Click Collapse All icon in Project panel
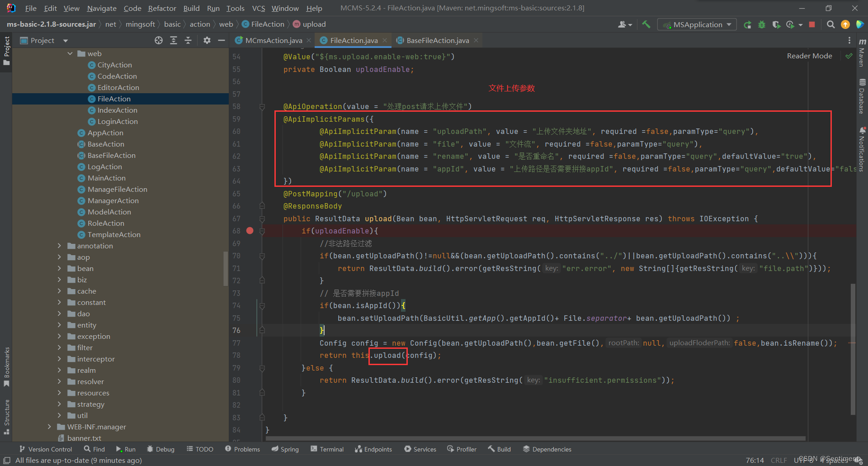868x466 pixels. click(x=188, y=40)
